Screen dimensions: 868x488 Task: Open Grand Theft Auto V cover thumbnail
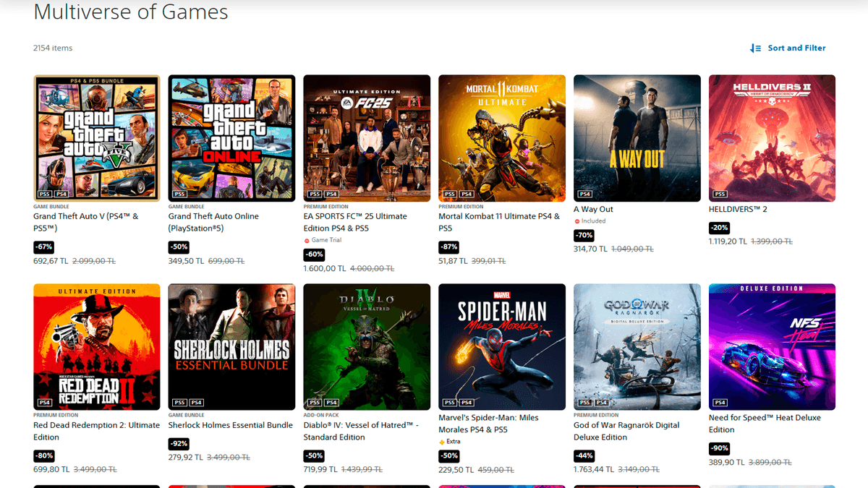click(x=96, y=137)
